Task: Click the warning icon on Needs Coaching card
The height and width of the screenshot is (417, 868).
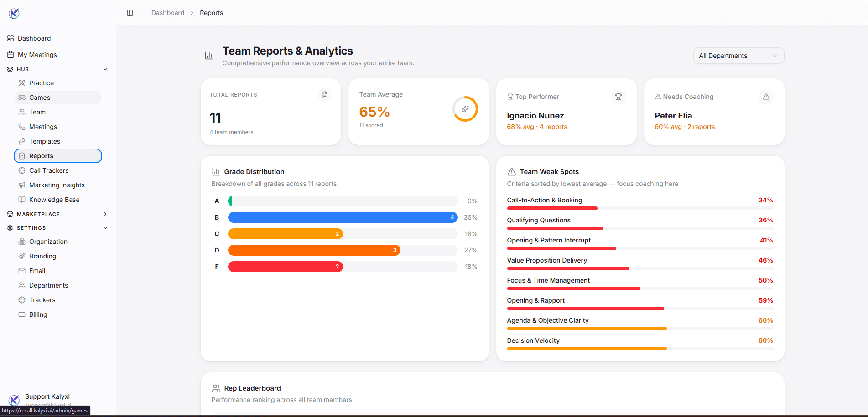Action: coord(766,97)
